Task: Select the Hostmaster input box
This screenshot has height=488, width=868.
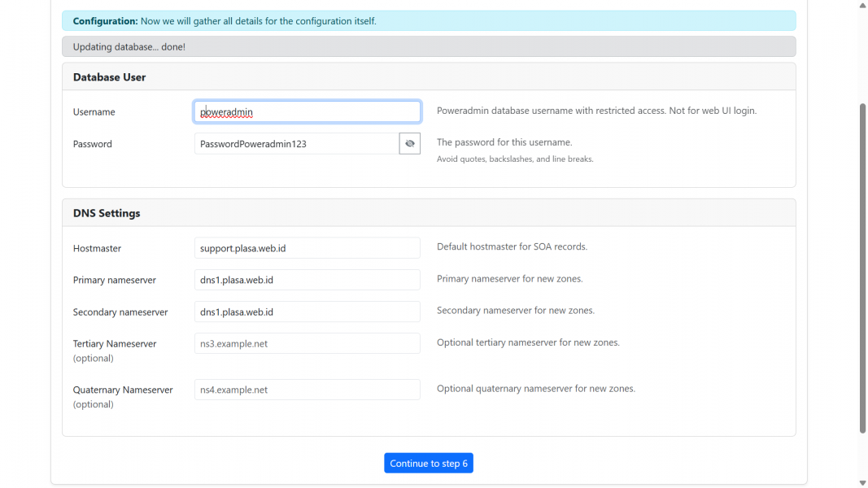Action: (x=307, y=248)
